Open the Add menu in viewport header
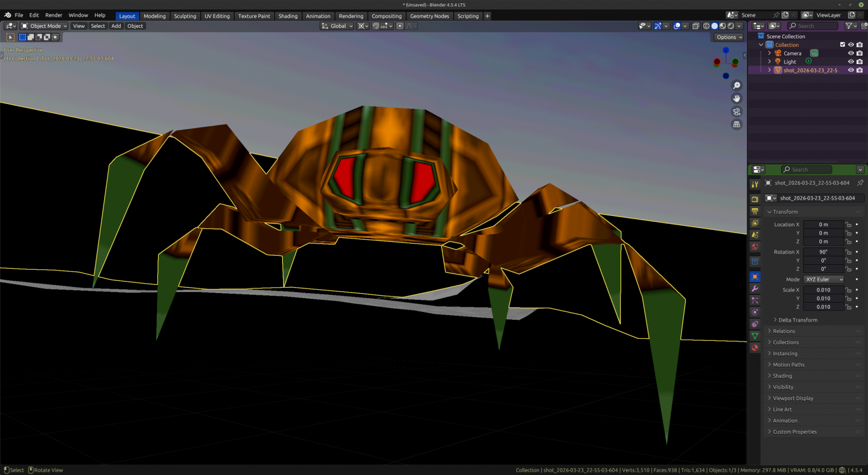Screen dimensions: 868x475 [x=116, y=26]
